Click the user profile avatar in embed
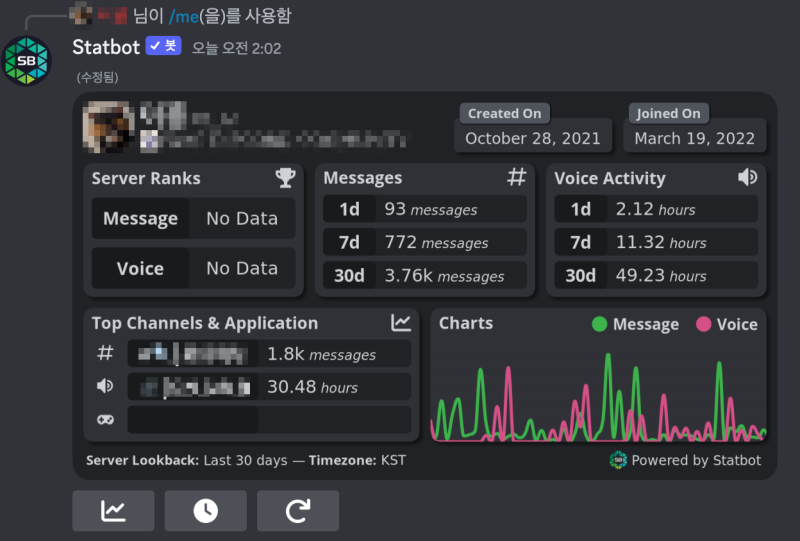800x541 pixels. pos(108,127)
